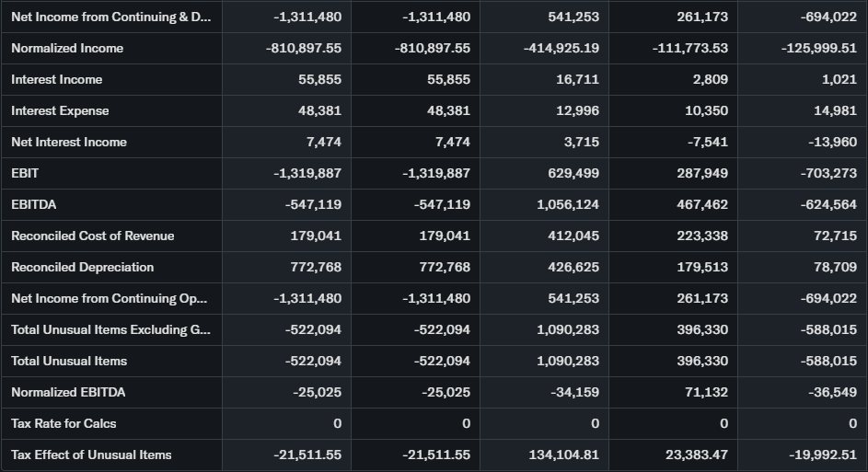Select the "Reconciled Depreciation" row label
Screen dimensions: 868x472
click(x=82, y=267)
